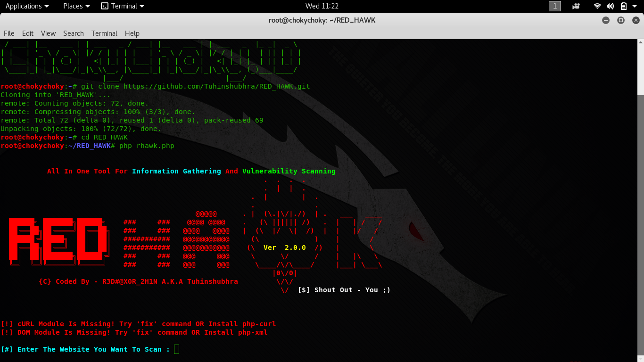
Task: Open the File menu
Action: pyautogui.click(x=9, y=33)
